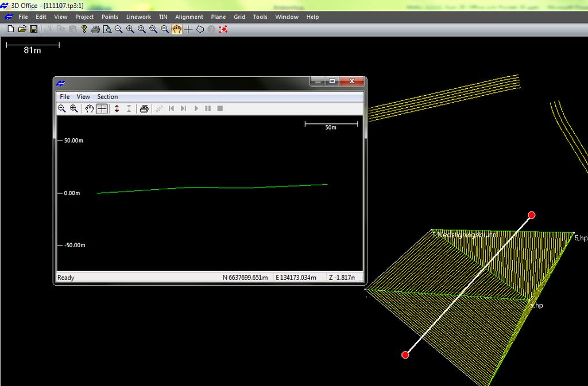Open the Plane menu
This screenshot has width=588, height=386.
(x=218, y=17)
